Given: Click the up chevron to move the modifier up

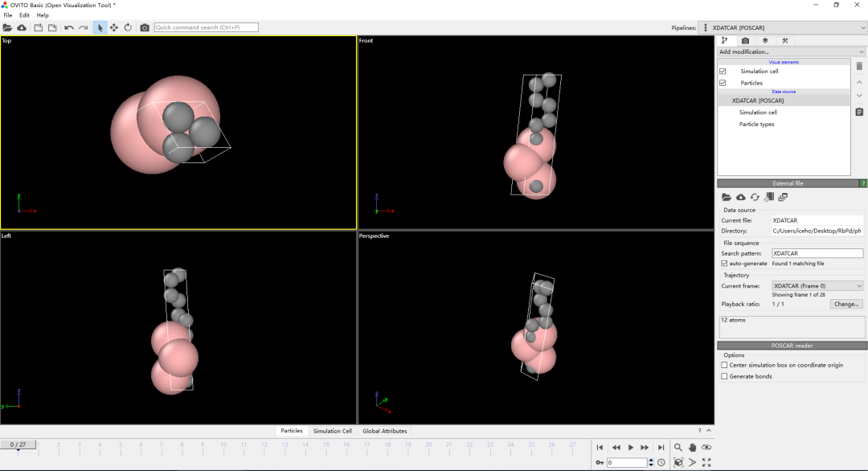Looking at the screenshot, I should tap(859, 82).
